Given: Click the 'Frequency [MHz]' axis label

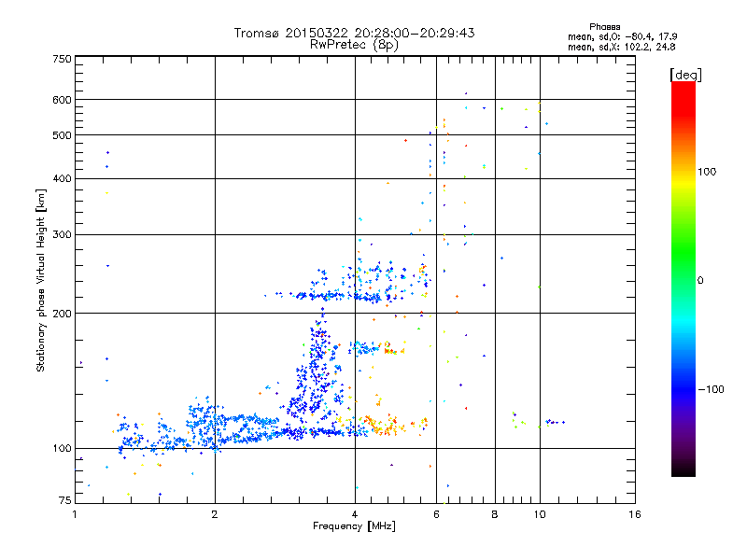Looking at the screenshot, I should [354, 526].
